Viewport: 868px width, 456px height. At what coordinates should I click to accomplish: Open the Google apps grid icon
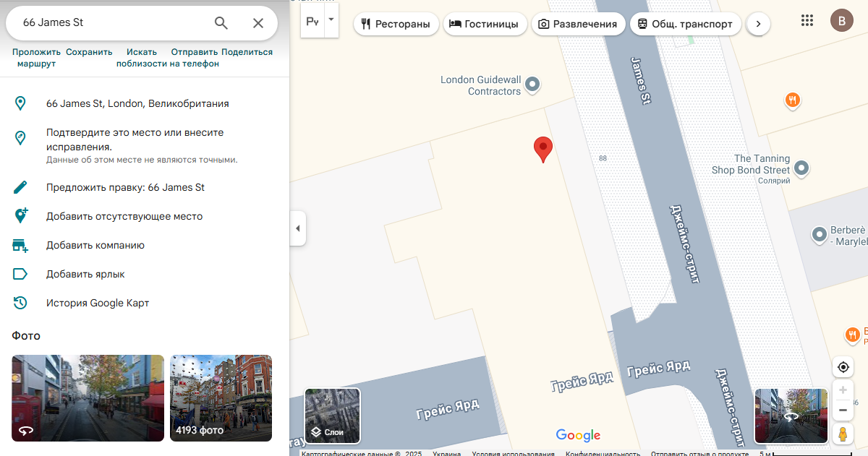[x=807, y=20]
